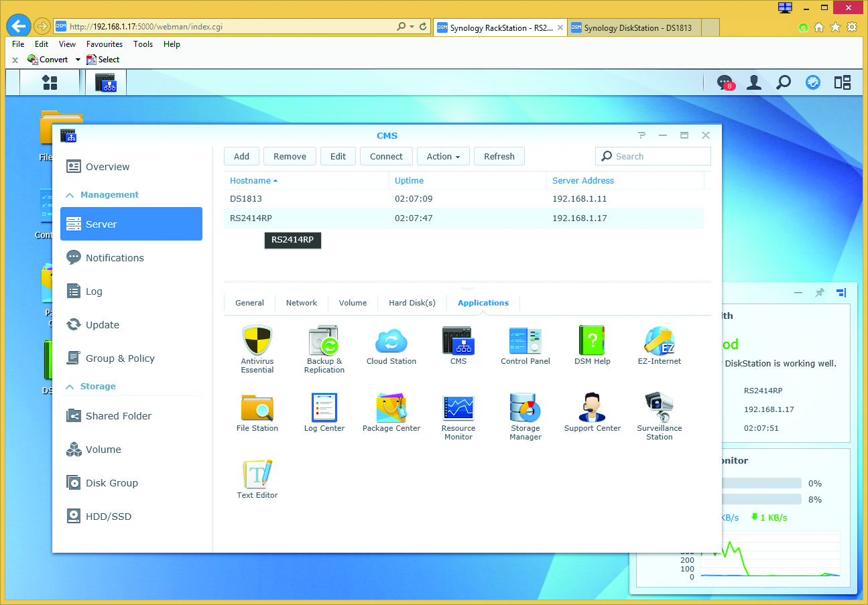Switch to the Network tab
868x605 pixels.
coord(302,303)
